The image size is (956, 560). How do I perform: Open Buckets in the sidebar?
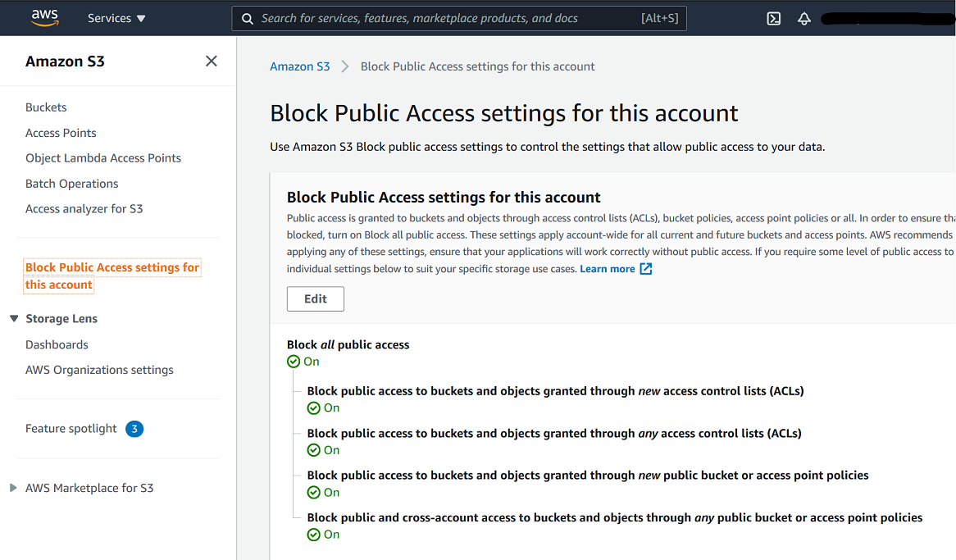point(46,107)
